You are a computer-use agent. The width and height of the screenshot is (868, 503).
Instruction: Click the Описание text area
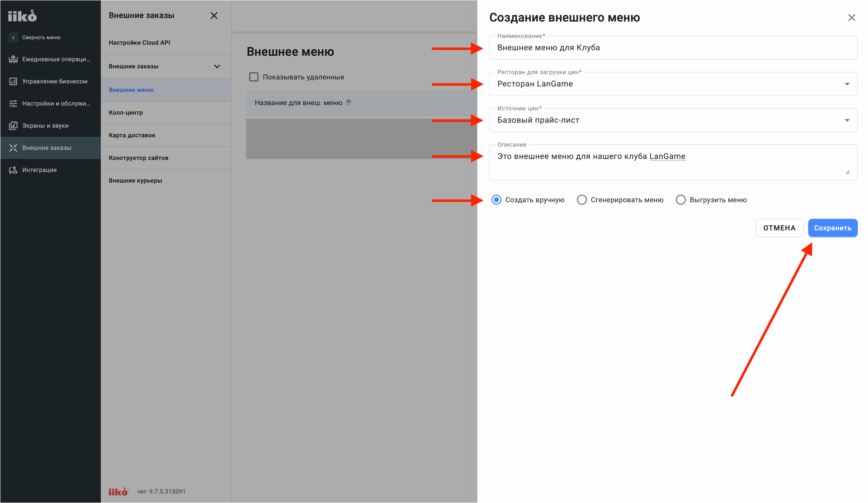[673, 162]
